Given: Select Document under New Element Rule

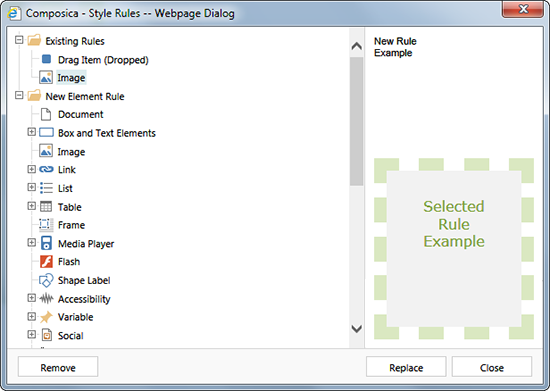Looking at the screenshot, I should click(x=81, y=114).
